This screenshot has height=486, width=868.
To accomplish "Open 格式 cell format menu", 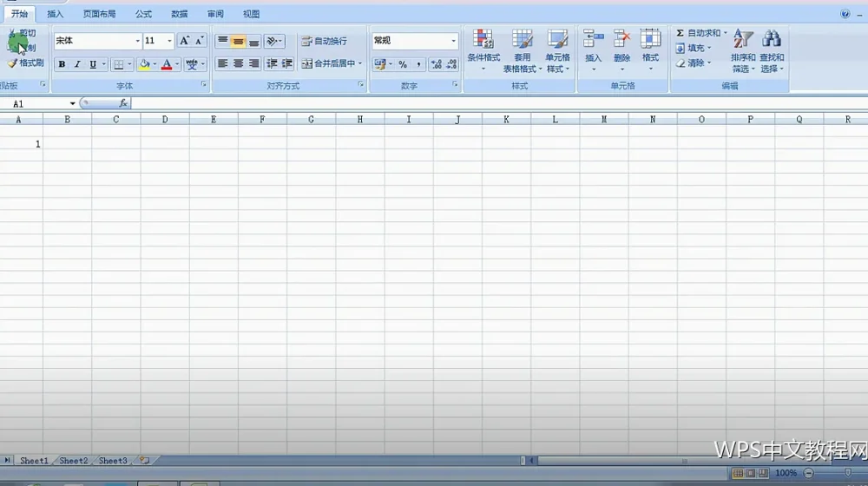I will click(650, 50).
